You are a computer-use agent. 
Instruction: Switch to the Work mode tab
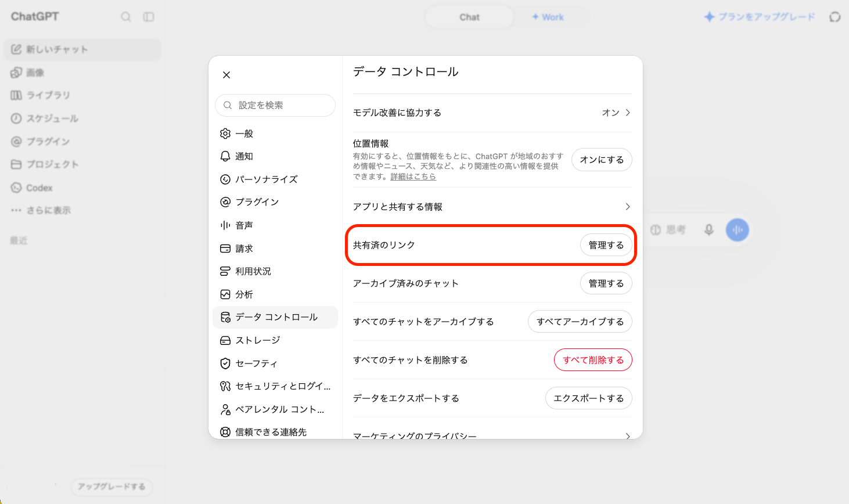pyautogui.click(x=548, y=17)
